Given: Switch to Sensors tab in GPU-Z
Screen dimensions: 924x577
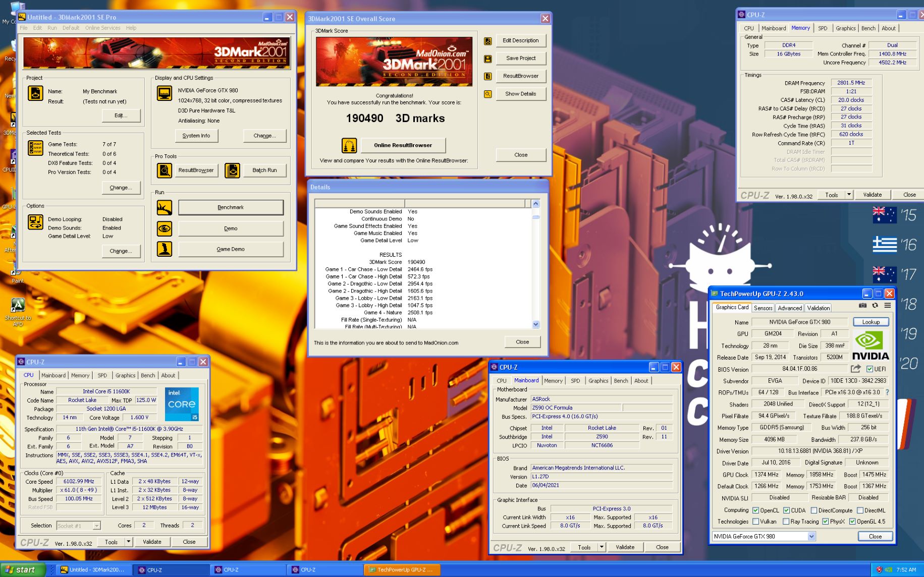Looking at the screenshot, I should point(763,308).
